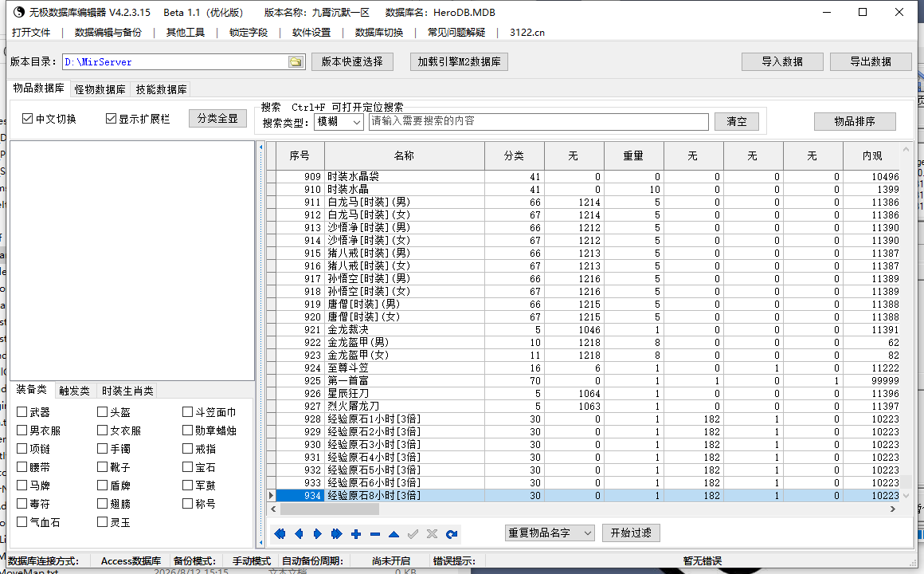Check the 斗笠面巾 category box

[x=187, y=412]
